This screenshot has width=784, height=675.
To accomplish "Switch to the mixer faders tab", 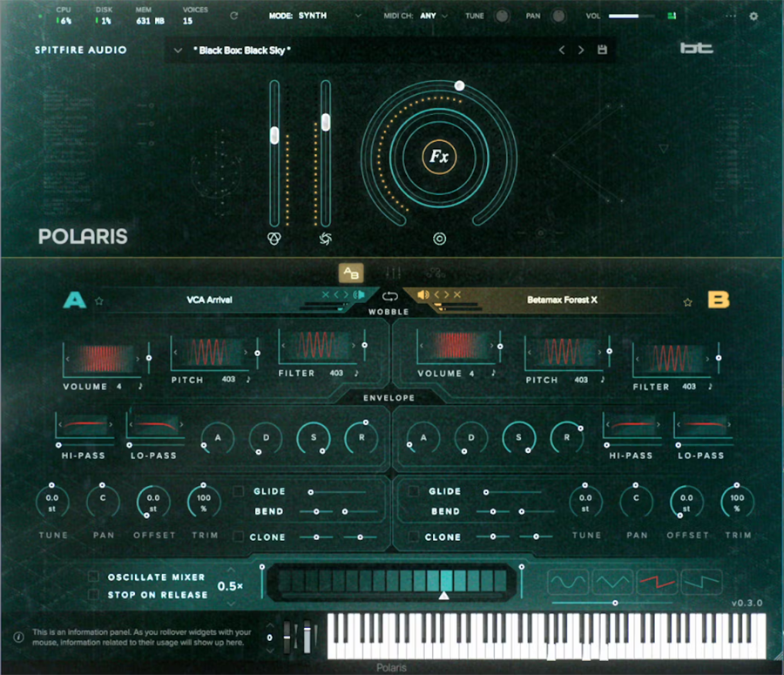I will [393, 273].
